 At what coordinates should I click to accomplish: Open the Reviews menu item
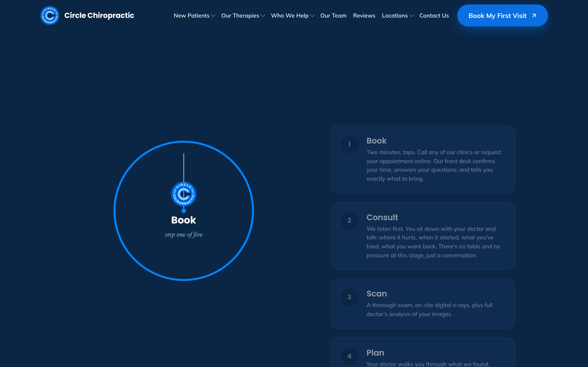364,16
